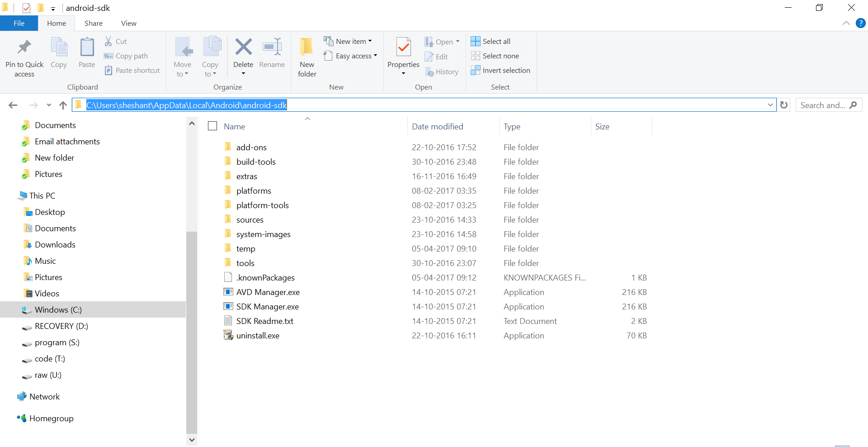Viewport: 868px width, 447px height.
Task: Create a New folder via the ribbon icon
Action: coord(307,47)
